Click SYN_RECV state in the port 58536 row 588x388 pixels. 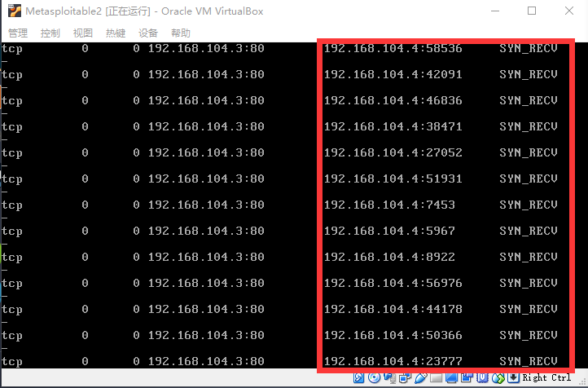[529, 48]
